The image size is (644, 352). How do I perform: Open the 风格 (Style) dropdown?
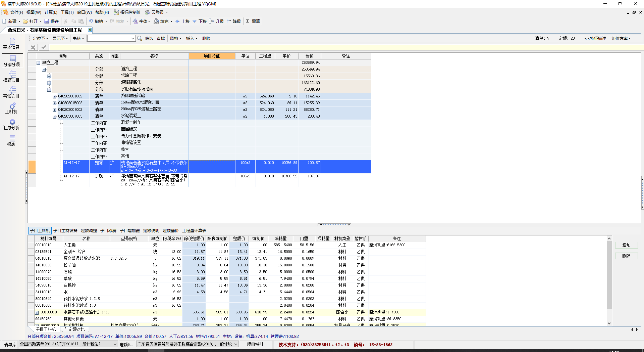[x=175, y=39]
